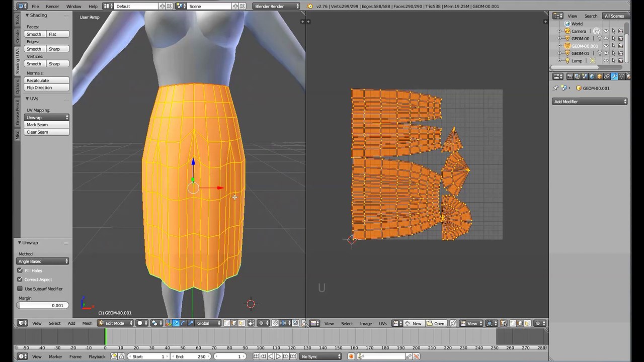
Task: Click the limit selection to visible icon
Action: tap(251, 323)
